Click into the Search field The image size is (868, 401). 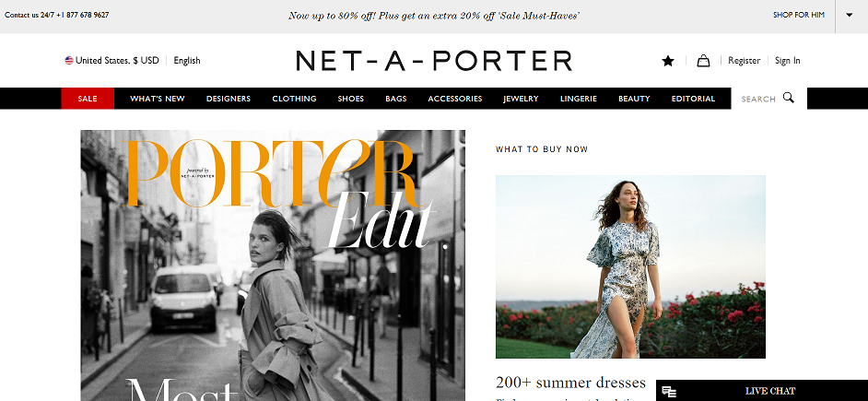[768, 99]
